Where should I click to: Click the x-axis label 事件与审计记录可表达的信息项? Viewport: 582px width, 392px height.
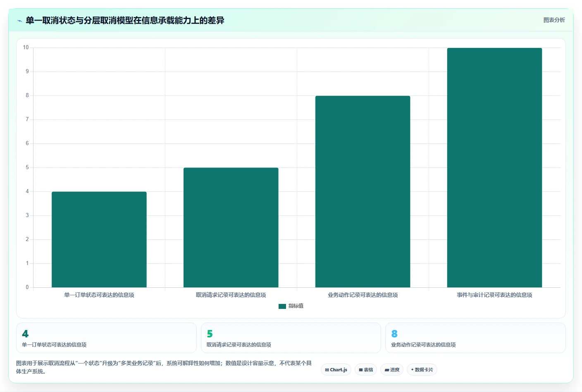pyautogui.click(x=494, y=295)
